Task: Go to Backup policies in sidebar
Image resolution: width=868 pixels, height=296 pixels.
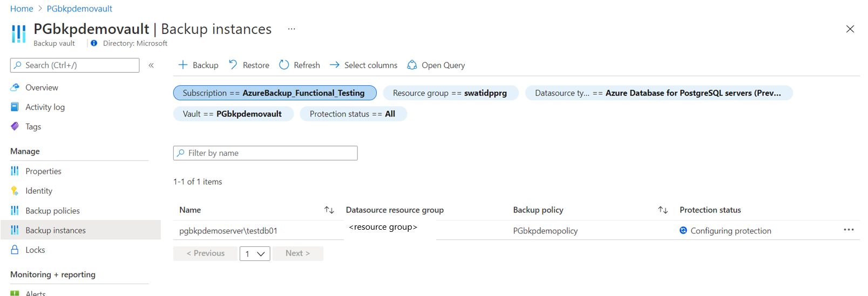Action: pos(52,211)
